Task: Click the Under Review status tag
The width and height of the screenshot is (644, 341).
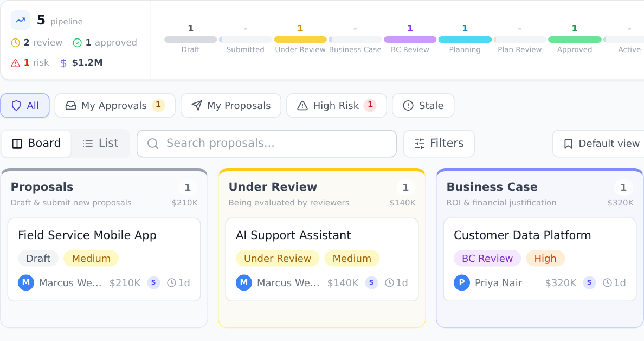Action: click(278, 259)
